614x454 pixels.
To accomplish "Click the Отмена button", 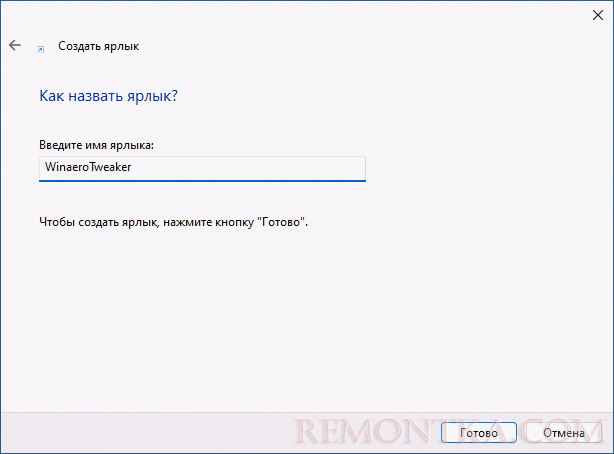I will tap(563, 432).
